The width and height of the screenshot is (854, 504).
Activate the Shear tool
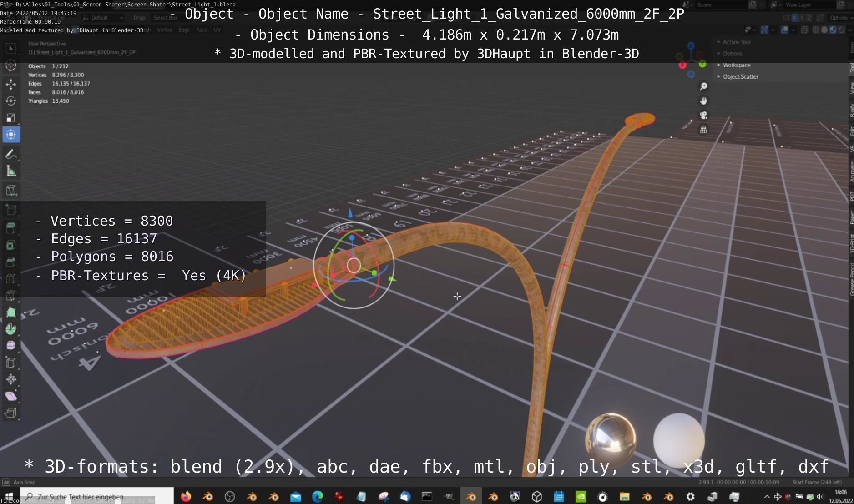(x=11, y=396)
